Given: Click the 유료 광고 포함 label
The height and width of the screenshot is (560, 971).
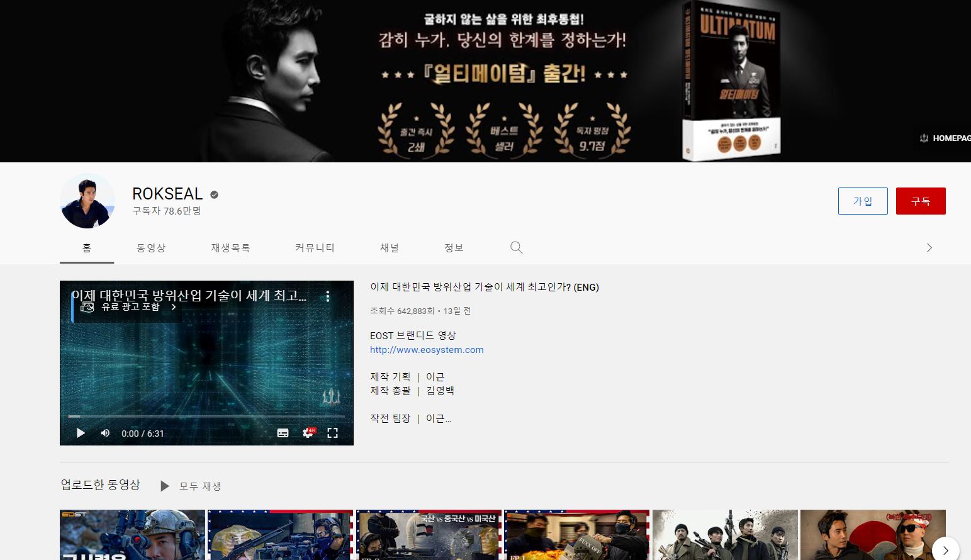Looking at the screenshot, I should tap(131, 307).
